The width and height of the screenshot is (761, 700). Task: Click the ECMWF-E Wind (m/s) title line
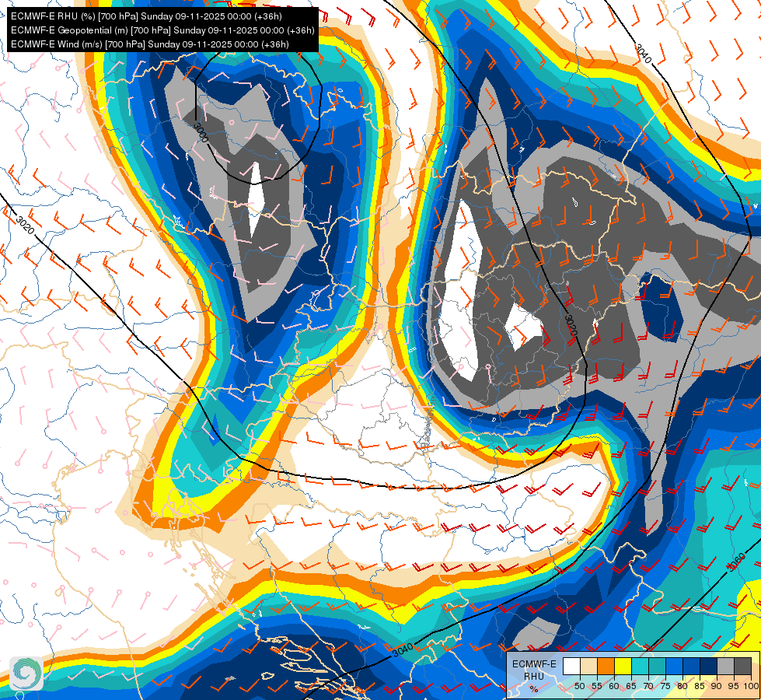coord(150,44)
